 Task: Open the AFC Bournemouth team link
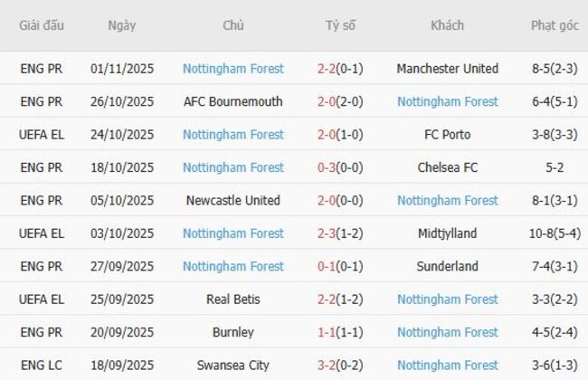click(232, 101)
